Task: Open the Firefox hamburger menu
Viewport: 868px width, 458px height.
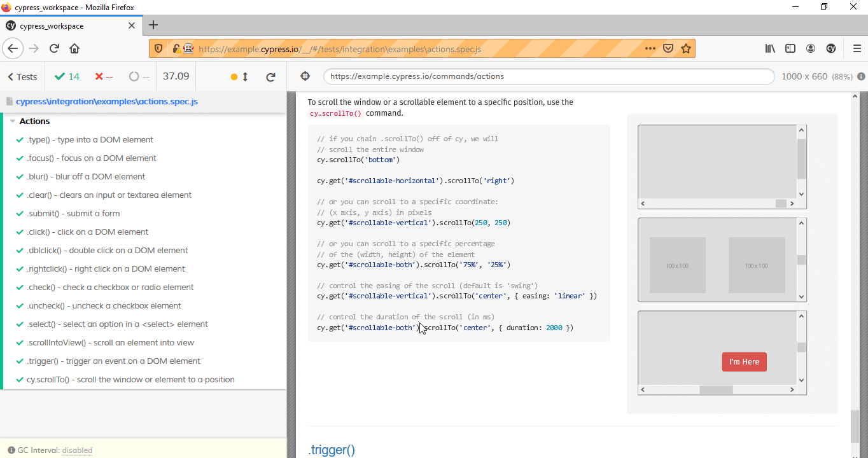Action: click(x=855, y=48)
